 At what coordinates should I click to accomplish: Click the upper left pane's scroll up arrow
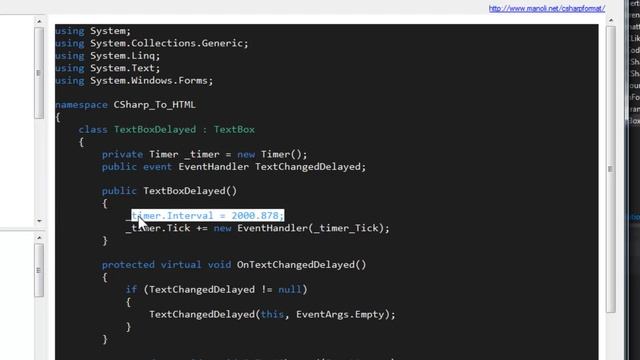pos(39,21)
